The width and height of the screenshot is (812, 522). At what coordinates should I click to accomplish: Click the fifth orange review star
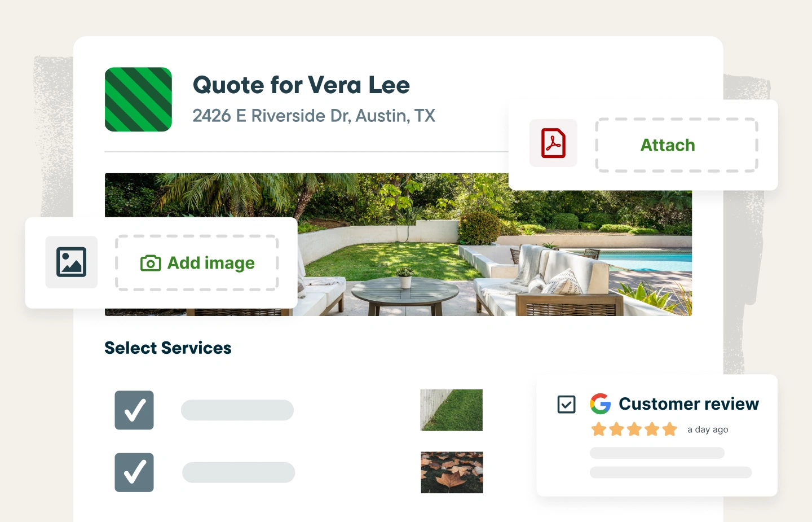pyautogui.click(x=670, y=429)
